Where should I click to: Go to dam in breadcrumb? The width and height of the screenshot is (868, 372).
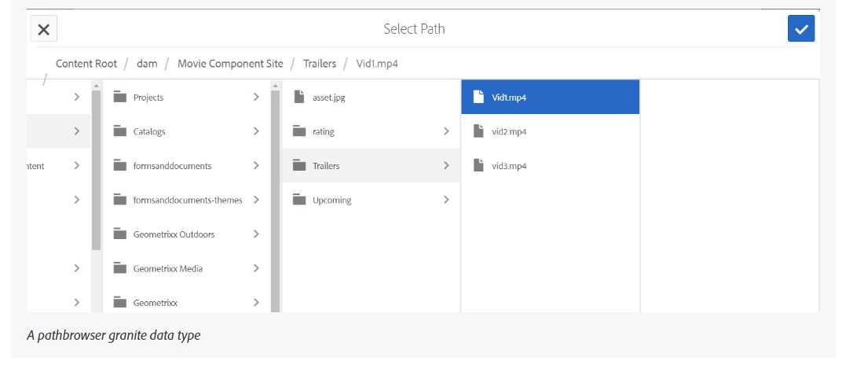[x=147, y=63]
